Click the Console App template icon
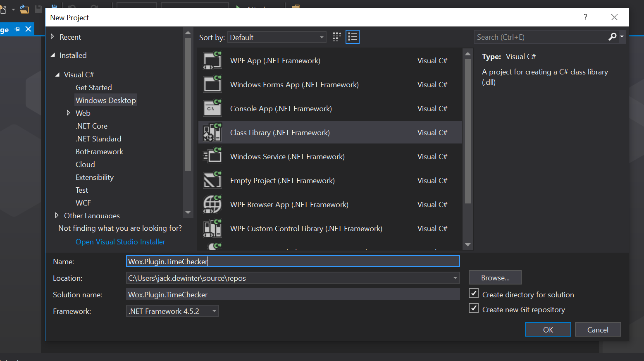 tap(212, 108)
